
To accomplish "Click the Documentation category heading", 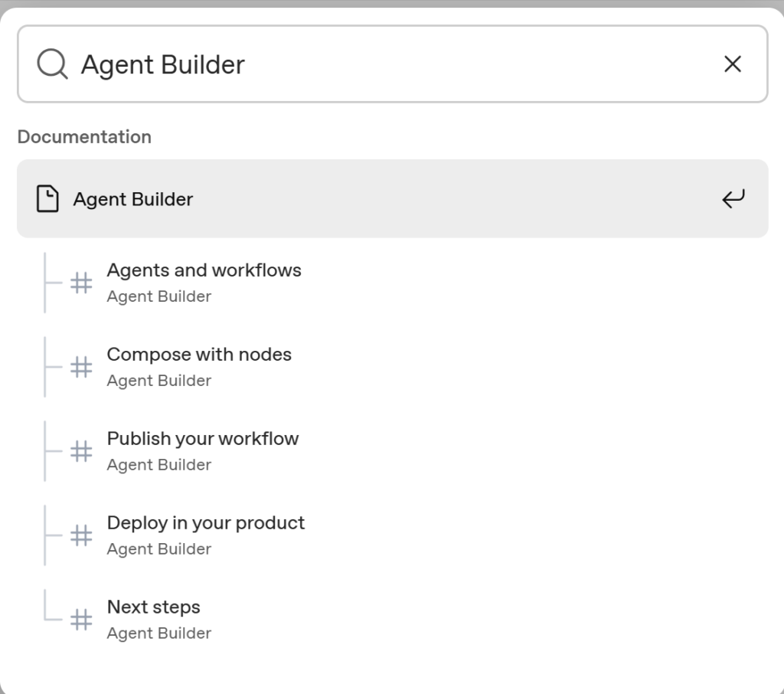I will point(84,137).
